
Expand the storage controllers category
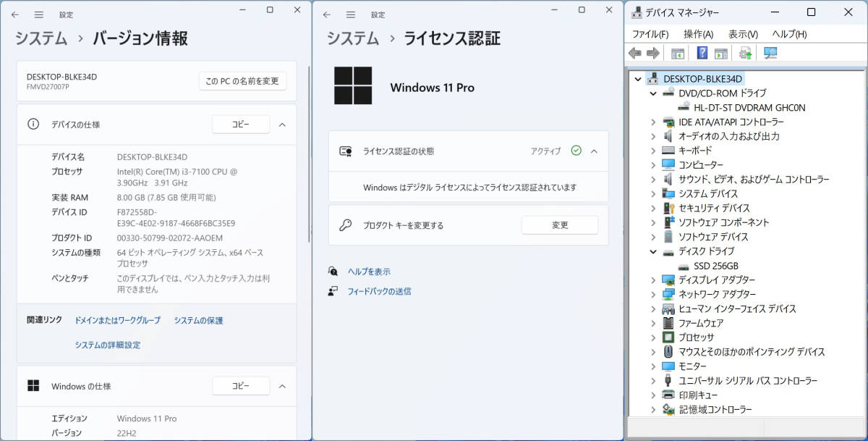tap(652, 409)
